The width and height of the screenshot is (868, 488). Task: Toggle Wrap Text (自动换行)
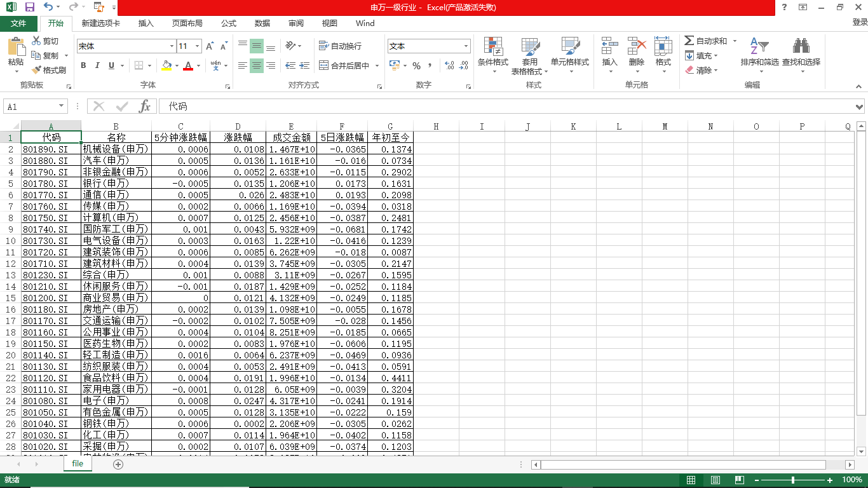click(340, 46)
